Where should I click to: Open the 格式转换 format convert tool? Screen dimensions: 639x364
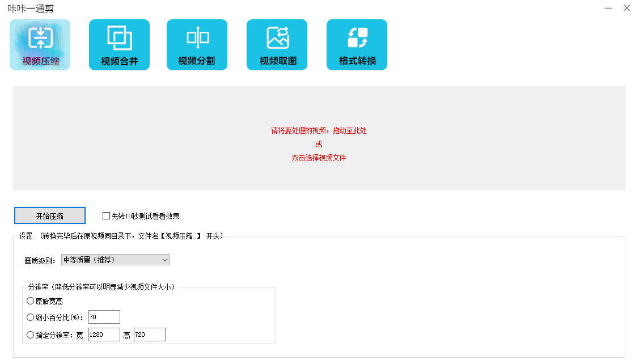tap(357, 45)
